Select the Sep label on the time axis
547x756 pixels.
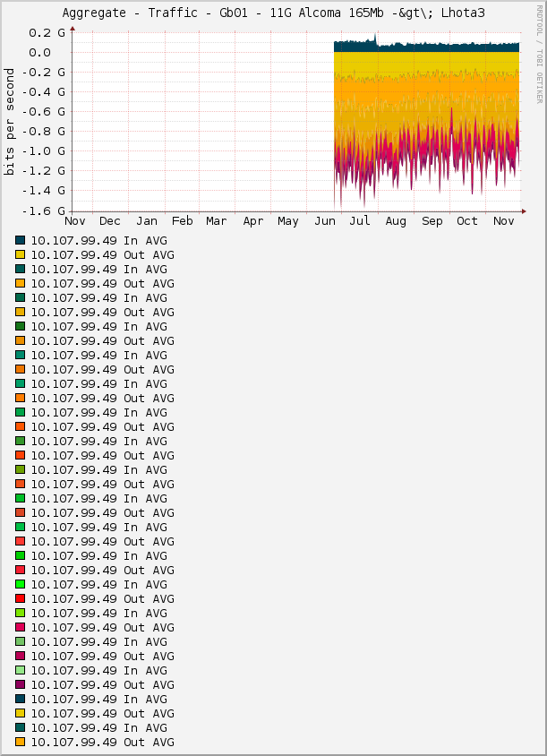432,221
